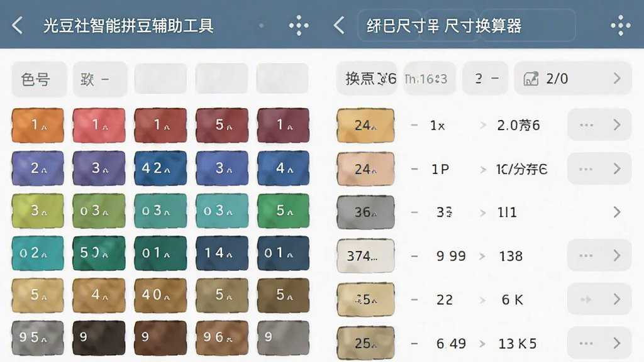
Task: Click the value 6 49
Action: click(x=451, y=344)
